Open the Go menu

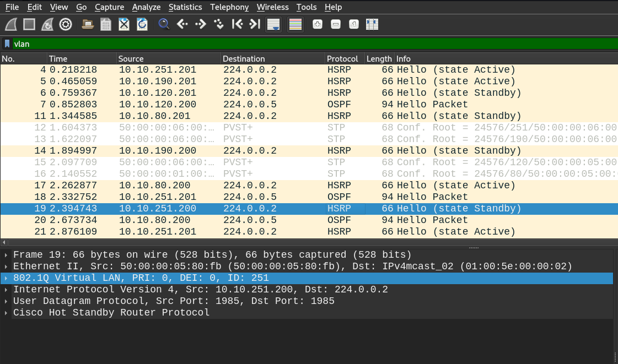coord(81,7)
